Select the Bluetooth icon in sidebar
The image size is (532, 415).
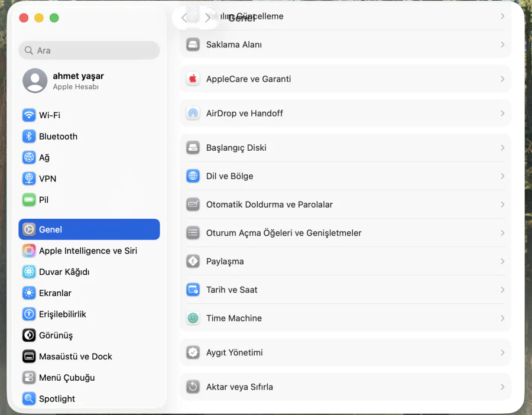click(28, 136)
